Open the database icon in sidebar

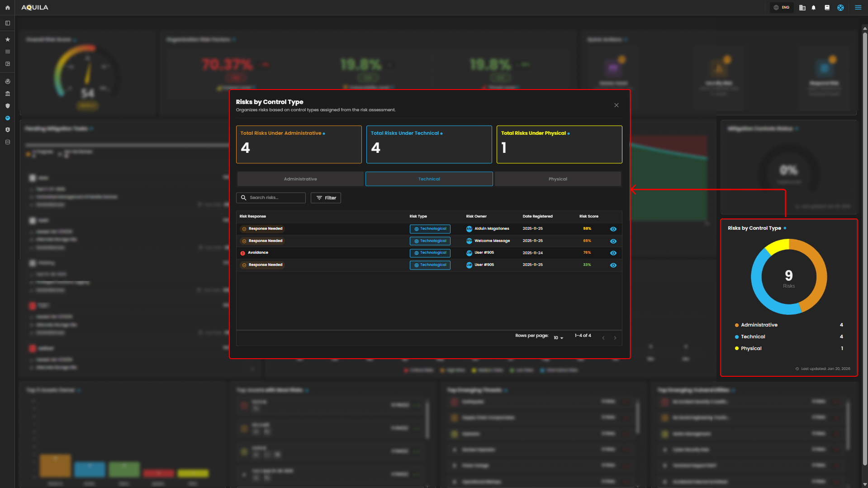8,142
